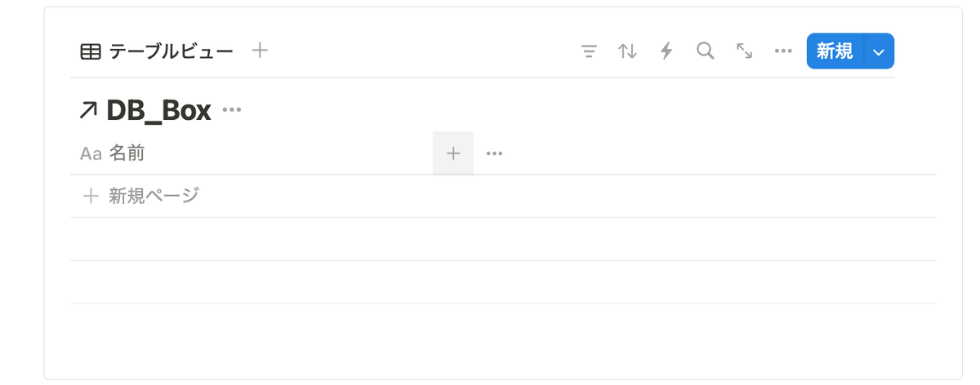Add a new view with the plus beside テーブルビュー
Image resolution: width=980 pixels, height=385 pixels.
(260, 51)
